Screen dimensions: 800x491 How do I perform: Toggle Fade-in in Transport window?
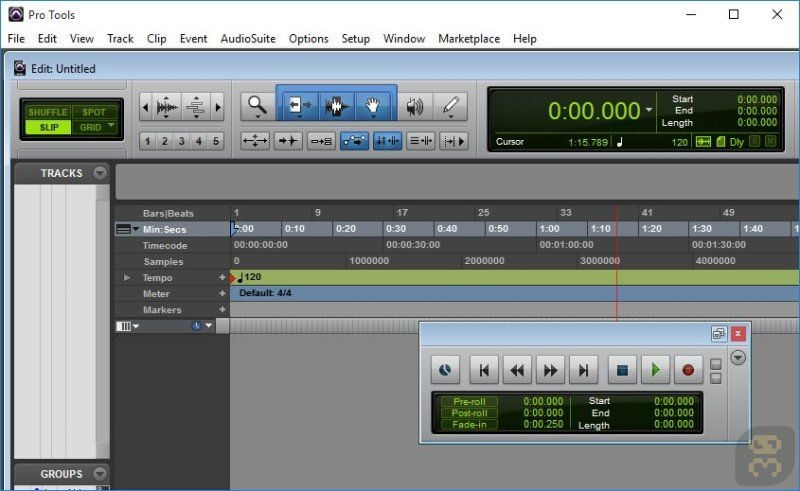click(469, 425)
